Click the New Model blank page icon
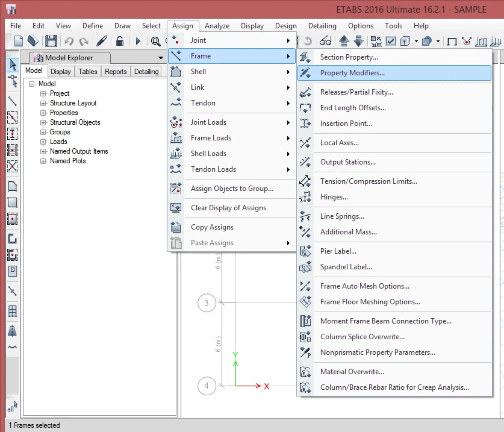 click(x=19, y=41)
